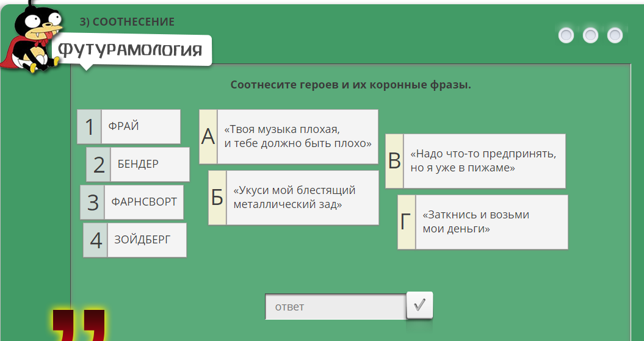The image size is (644, 341).
Task: Select phrase Г about taking money
Action: click(483, 222)
